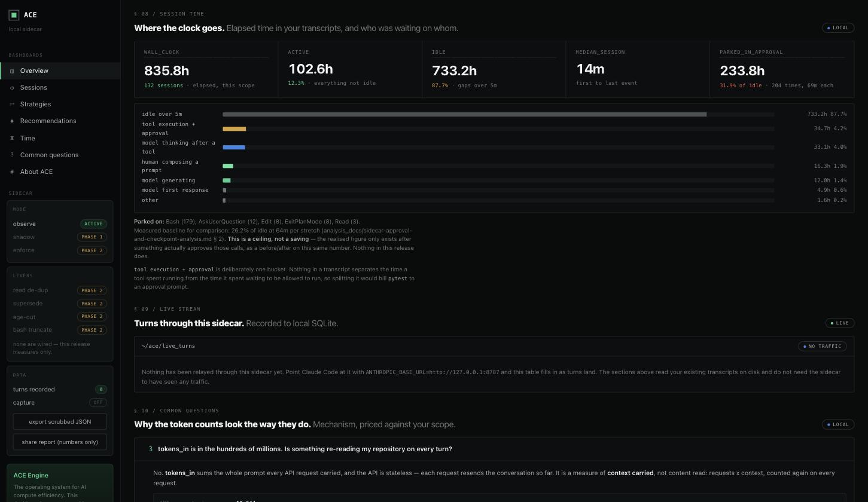This screenshot has height=502, width=868.
Task: Click the Time hourglass icon
Action: point(12,138)
